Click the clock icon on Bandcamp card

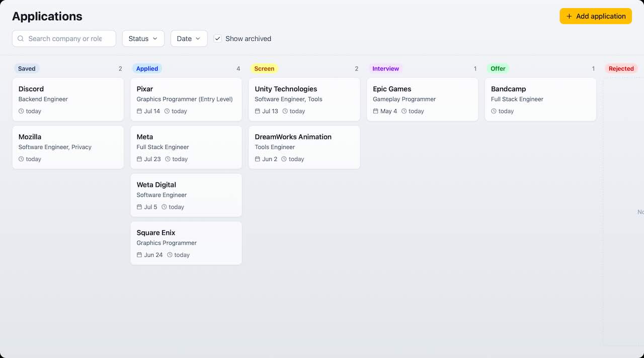pos(494,111)
